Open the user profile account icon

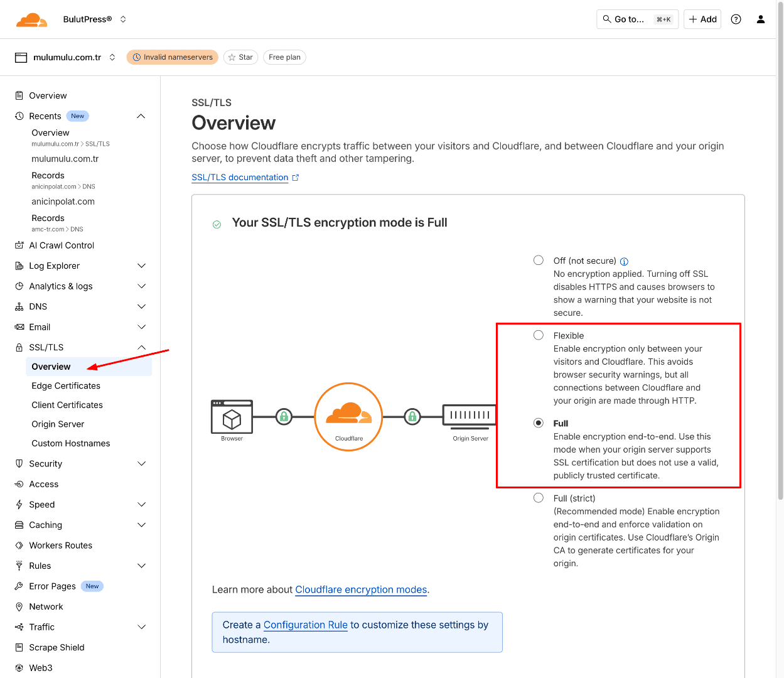pos(760,19)
